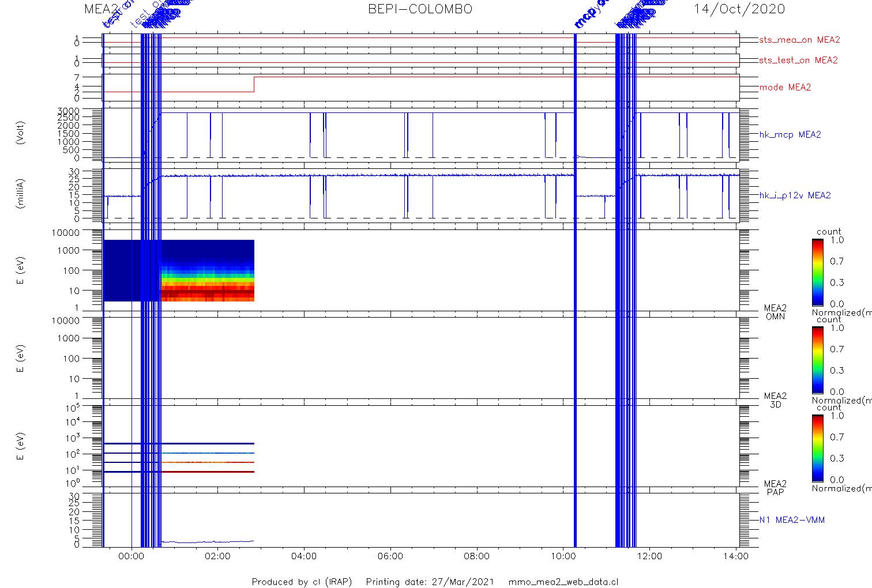Click the PAP panel color bar
The width and height of the screenshot is (872, 588).
coord(818,448)
